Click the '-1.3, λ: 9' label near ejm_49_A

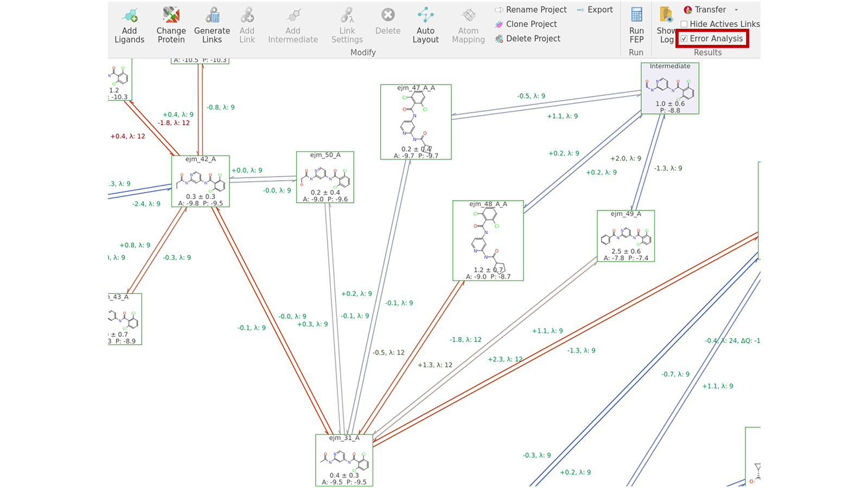tap(668, 168)
